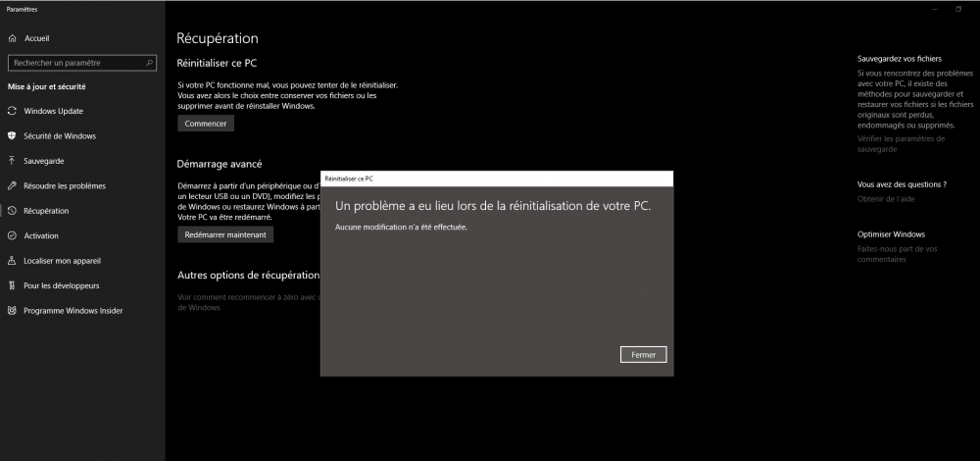Image resolution: width=980 pixels, height=461 pixels.
Task: Click the Résoudre les problèmes wrench icon
Action: point(11,185)
